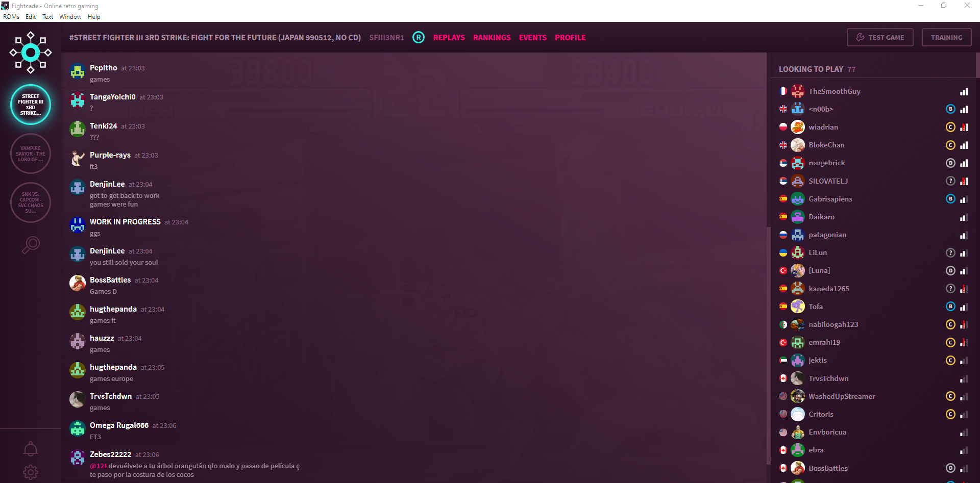Go to the PROFILE tab
This screenshot has width=980, height=483.
[x=570, y=38]
